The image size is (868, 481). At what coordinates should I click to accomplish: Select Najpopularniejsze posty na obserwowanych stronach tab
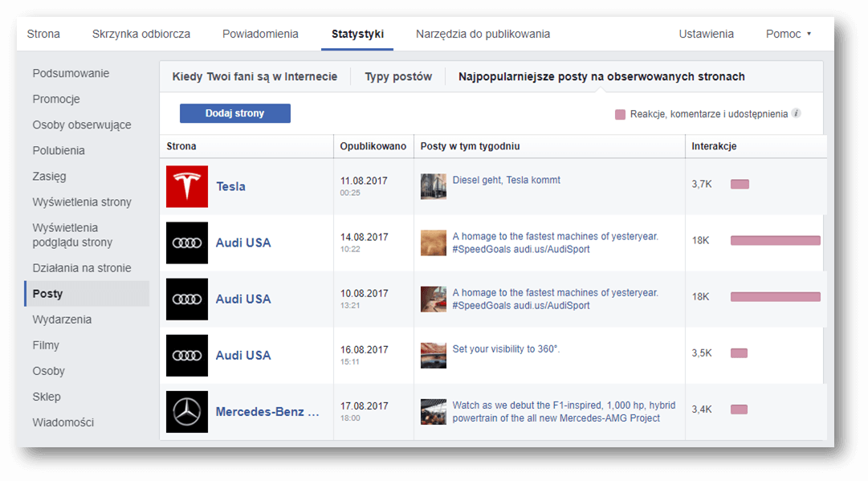pyautogui.click(x=601, y=76)
